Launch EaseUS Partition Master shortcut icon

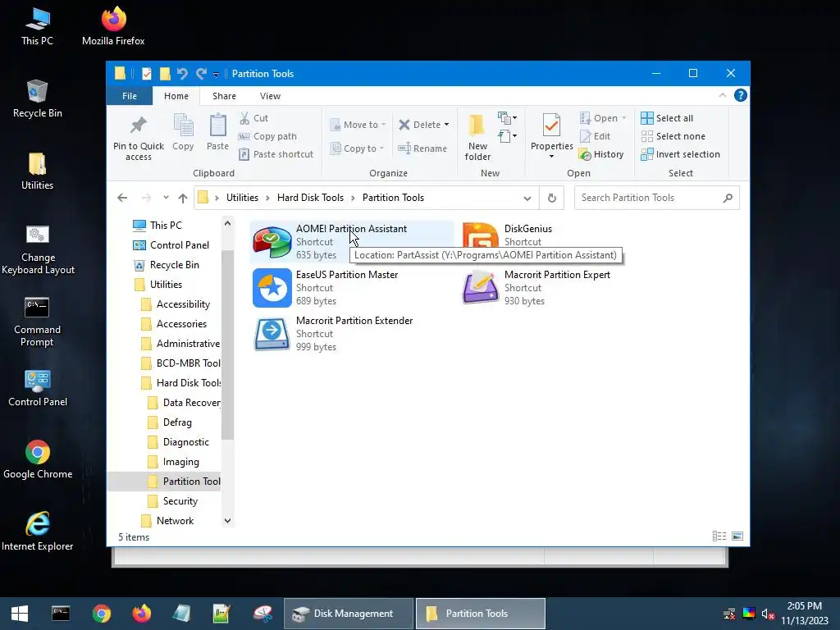(272, 288)
